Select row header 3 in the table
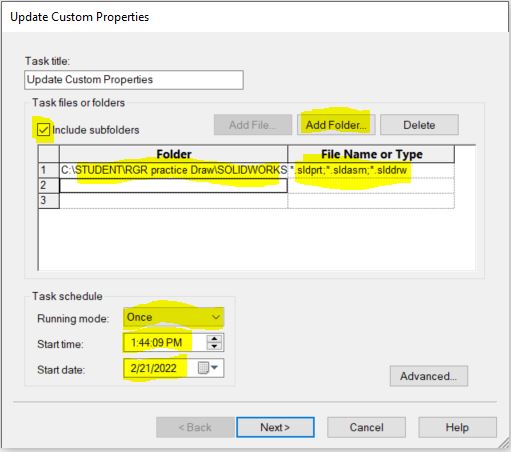Screen dimensions: 511x452 coord(49,201)
